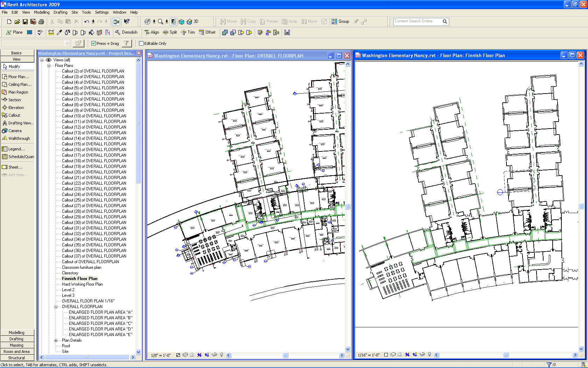
Task: Activate the Align tool
Action: click(x=152, y=32)
